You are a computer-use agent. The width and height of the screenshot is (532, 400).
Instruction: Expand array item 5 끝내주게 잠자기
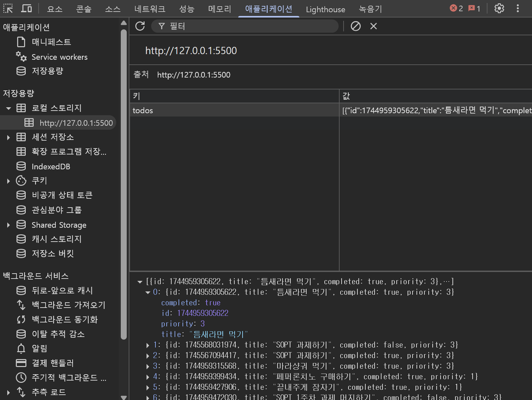click(x=148, y=387)
